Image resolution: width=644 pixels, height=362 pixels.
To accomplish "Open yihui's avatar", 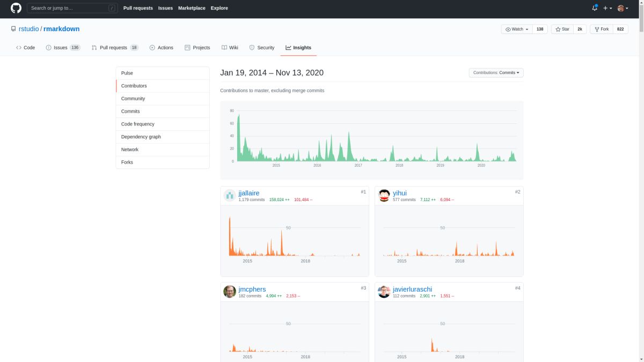I will pyautogui.click(x=384, y=196).
